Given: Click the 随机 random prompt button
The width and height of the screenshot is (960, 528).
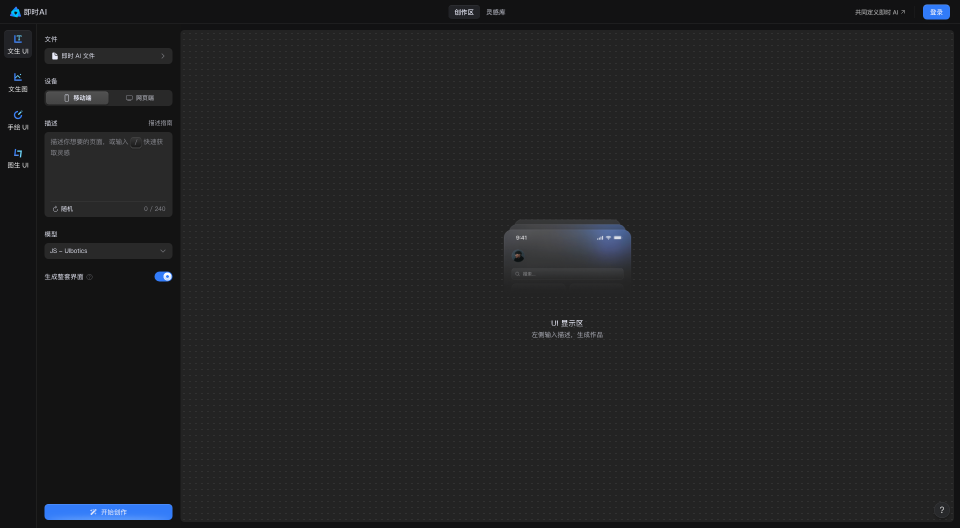Looking at the screenshot, I should pyautogui.click(x=63, y=209).
